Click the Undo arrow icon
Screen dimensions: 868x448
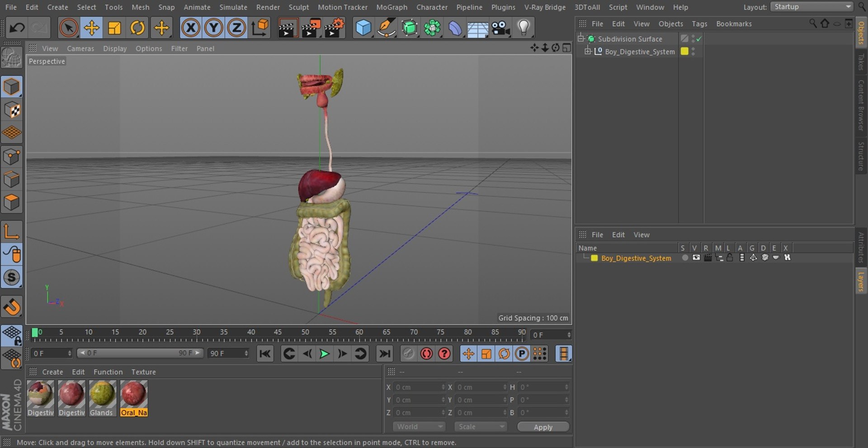[17, 28]
